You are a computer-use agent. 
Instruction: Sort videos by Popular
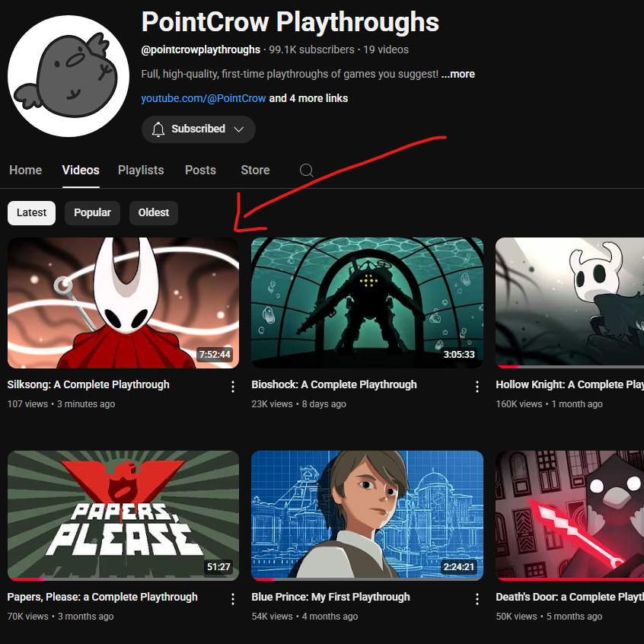[92, 212]
